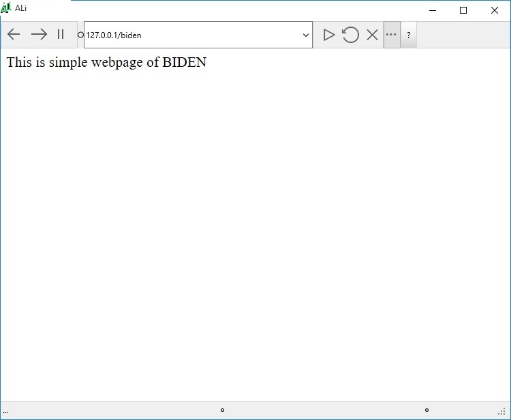Viewport: 511px width, 420px height.
Task: Click the resize grip at bottom-right corner
Action: click(x=502, y=412)
